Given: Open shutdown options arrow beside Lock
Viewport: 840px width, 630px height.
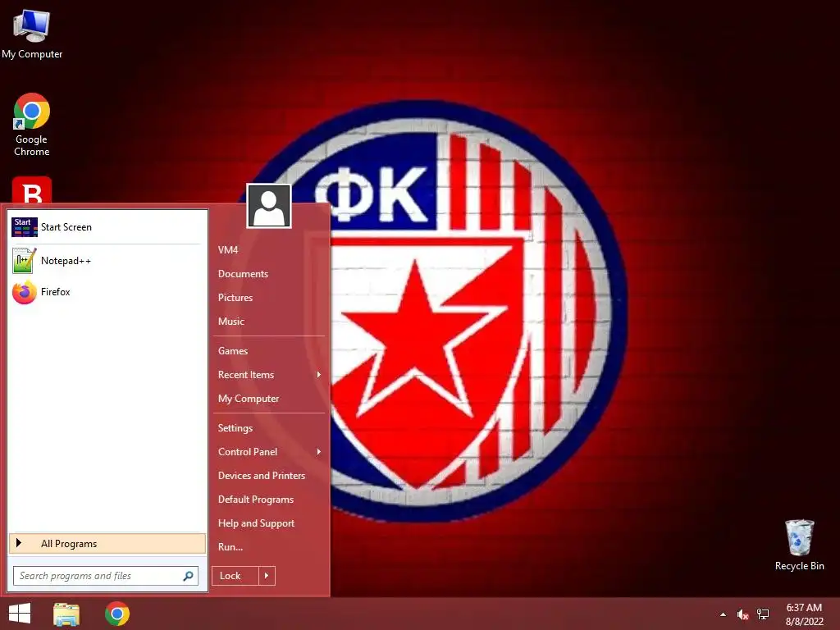Looking at the screenshot, I should [267, 576].
